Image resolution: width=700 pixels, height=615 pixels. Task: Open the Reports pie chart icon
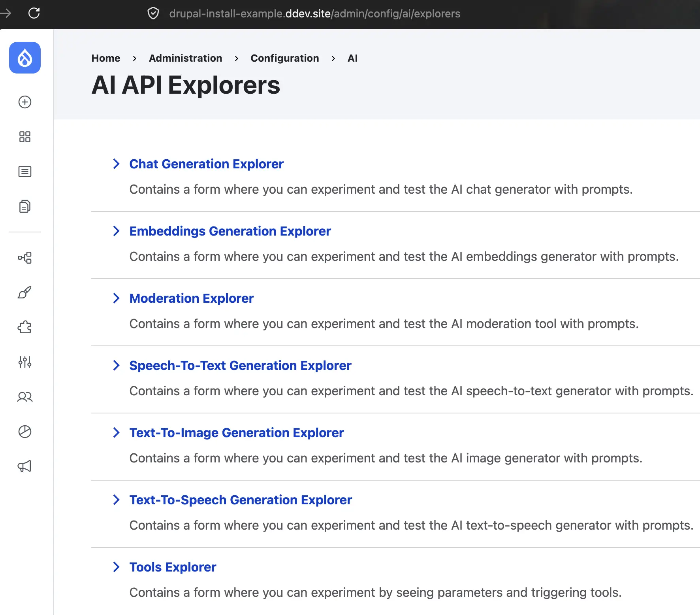point(25,432)
